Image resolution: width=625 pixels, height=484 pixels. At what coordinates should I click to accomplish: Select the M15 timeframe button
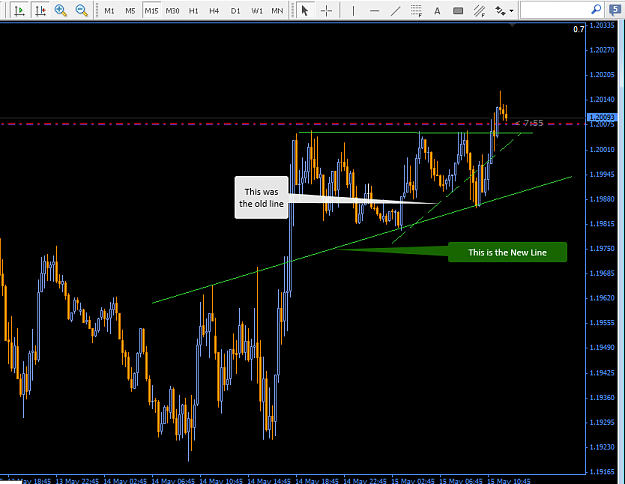pos(151,11)
